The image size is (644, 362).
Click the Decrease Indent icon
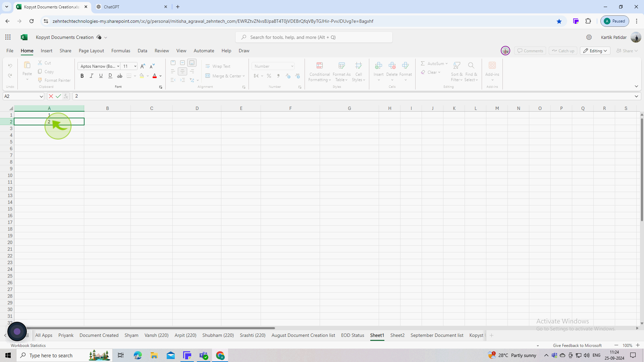pyautogui.click(x=173, y=80)
